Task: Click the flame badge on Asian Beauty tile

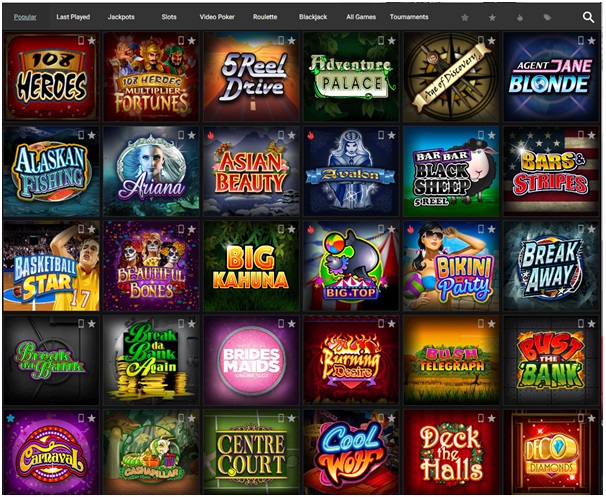Action: tap(211, 135)
